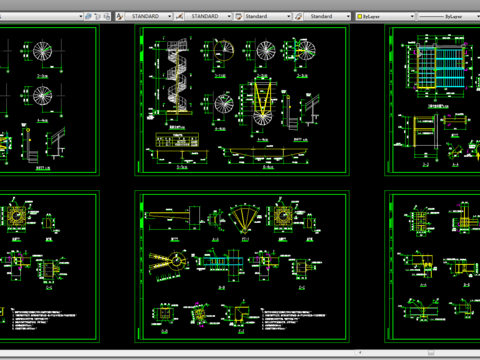Expand the dimension style STANDARD dropdown
The width and height of the screenshot is (480, 360).
point(229,16)
